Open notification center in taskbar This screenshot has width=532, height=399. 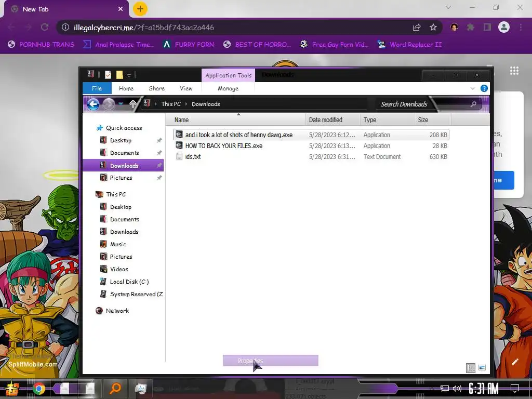click(515, 389)
